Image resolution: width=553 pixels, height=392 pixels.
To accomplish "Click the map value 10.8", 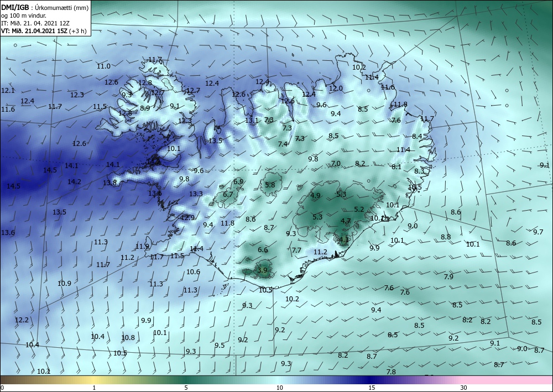I will tap(128, 337).
